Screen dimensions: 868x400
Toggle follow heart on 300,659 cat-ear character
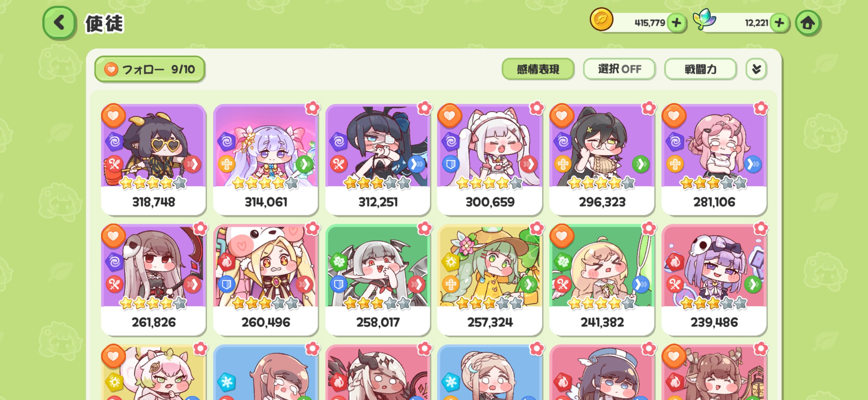pos(450,115)
